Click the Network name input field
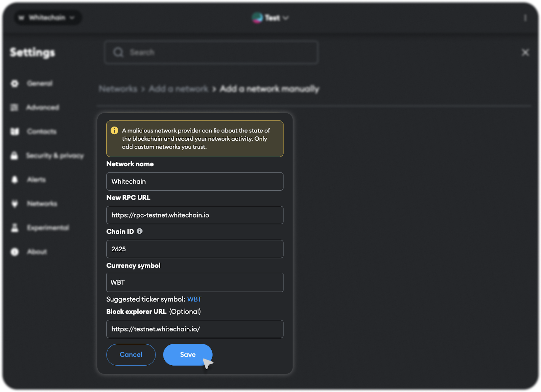Screen dimensions: 541x392 195,181
